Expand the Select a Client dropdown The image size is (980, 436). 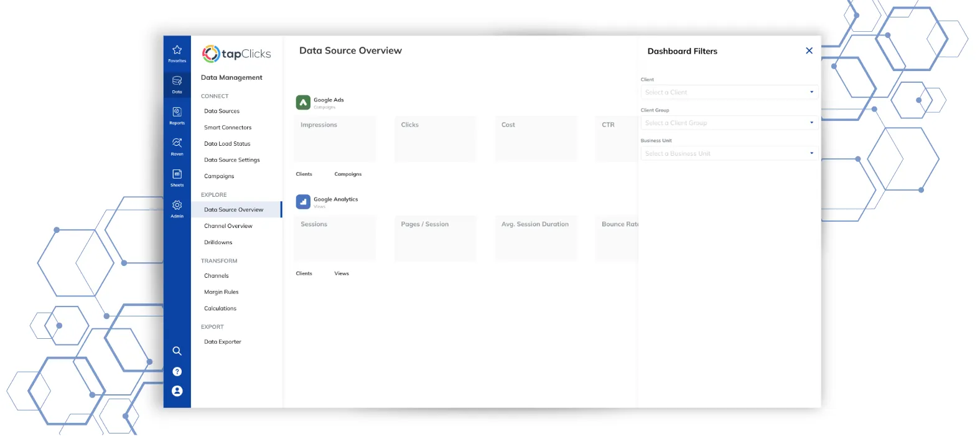729,92
